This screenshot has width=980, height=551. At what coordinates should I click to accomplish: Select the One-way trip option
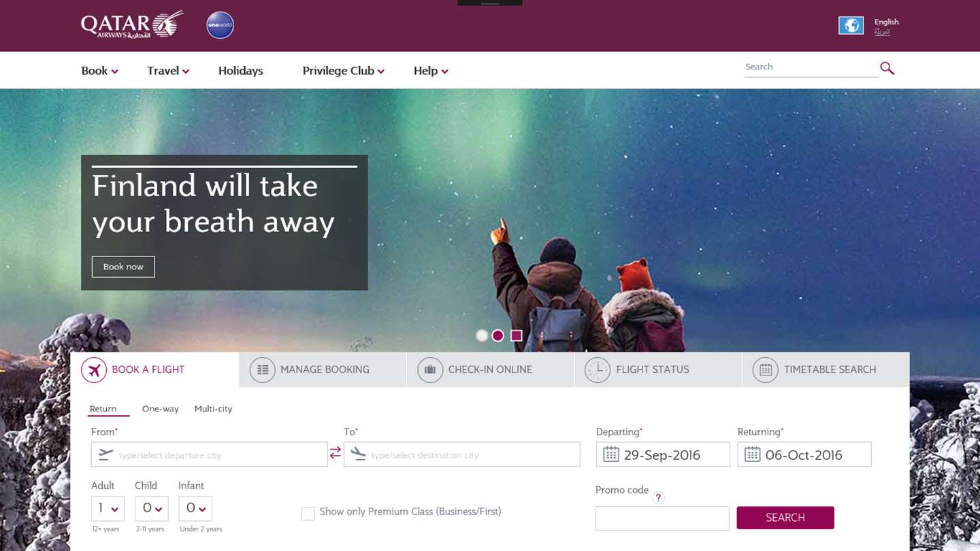pos(160,409)
